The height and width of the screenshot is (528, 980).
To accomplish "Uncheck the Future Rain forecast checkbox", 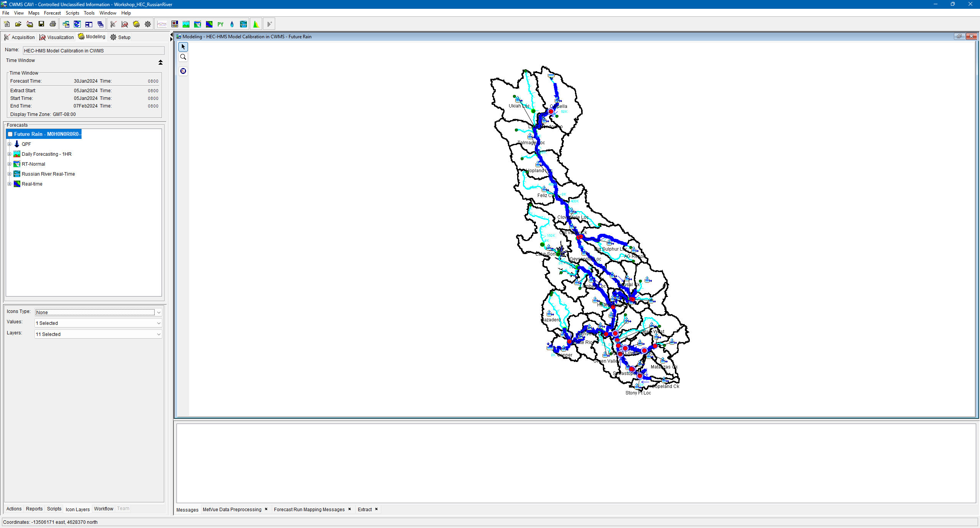I will point(10,134).
